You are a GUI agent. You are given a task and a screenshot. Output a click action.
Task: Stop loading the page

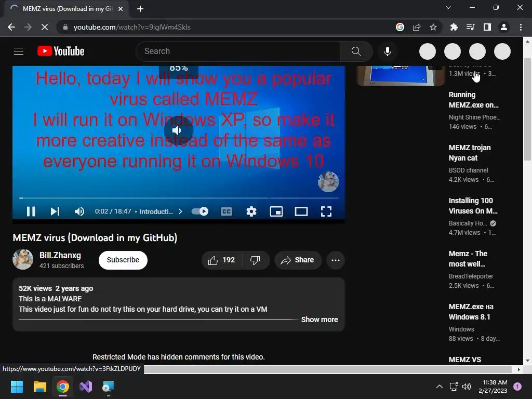45,27
